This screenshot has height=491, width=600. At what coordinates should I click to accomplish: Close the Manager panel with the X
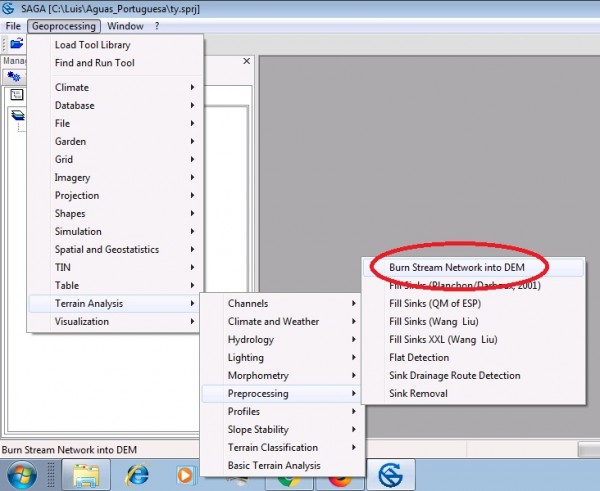pyautogui.click(x=247, y=61)
